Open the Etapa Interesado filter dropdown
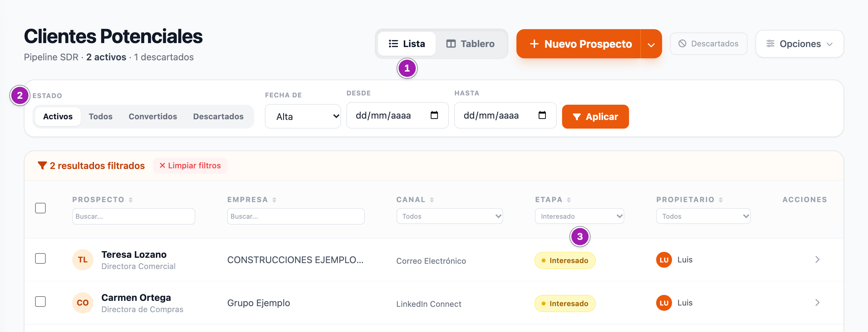 pyautogui.click(x=579, y=216)
